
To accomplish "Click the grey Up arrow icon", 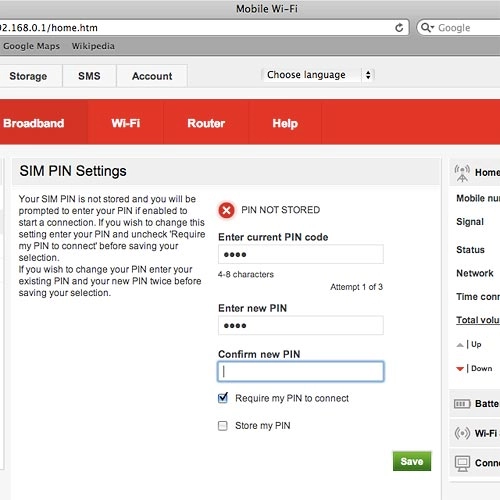I will tap(460, 345).
